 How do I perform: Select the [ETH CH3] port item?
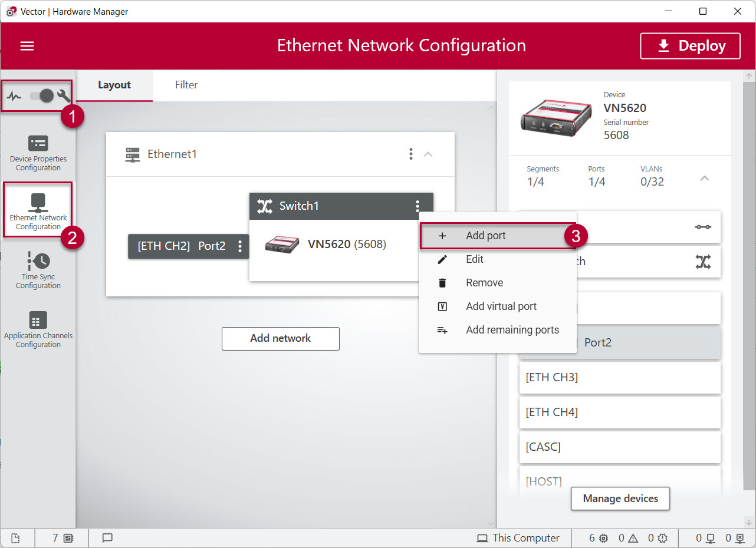point(620,378)
